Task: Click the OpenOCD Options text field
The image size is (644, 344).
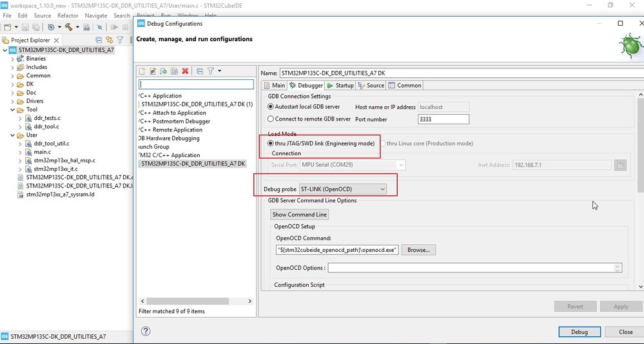Action: (x=475, y=267)
